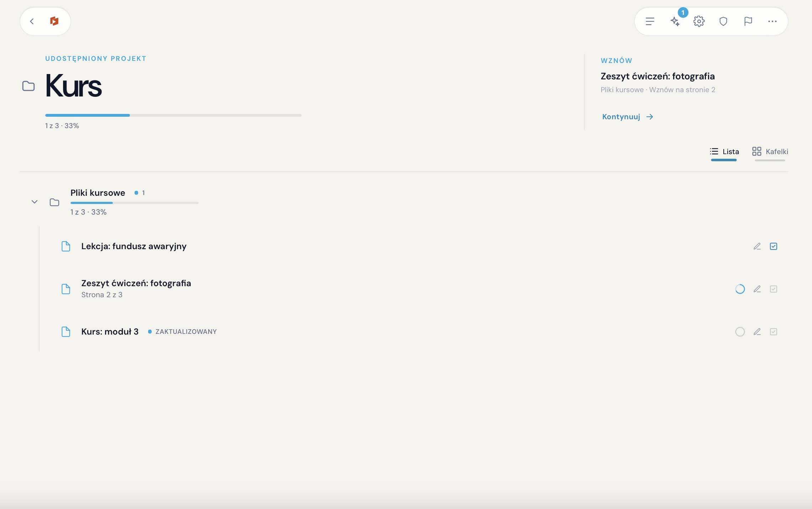Viewport: 812px width, 509px height.
Task: Open the three-dots more menu
Action: point(772,21)
